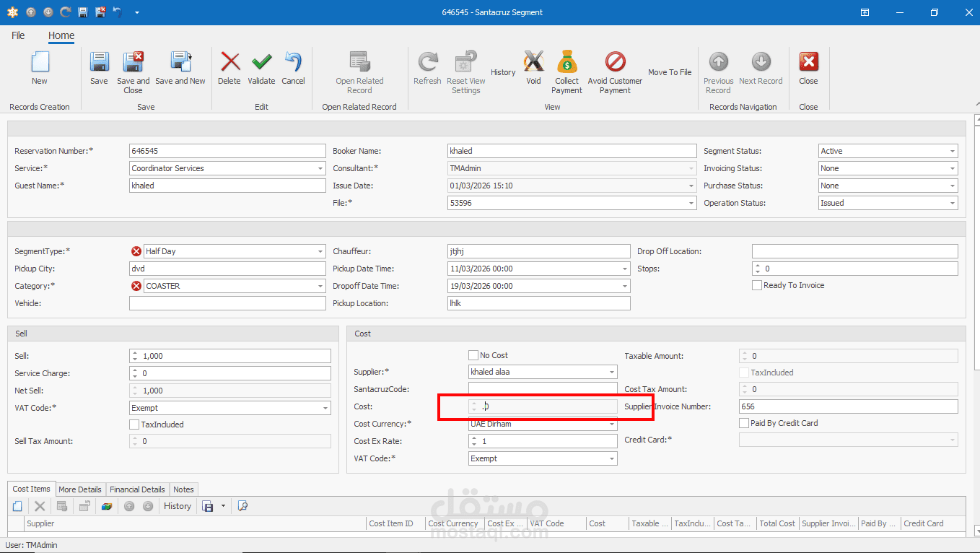
Task: Click export save icon in Cost Items toolbar
Action: [x=208, y=506]
